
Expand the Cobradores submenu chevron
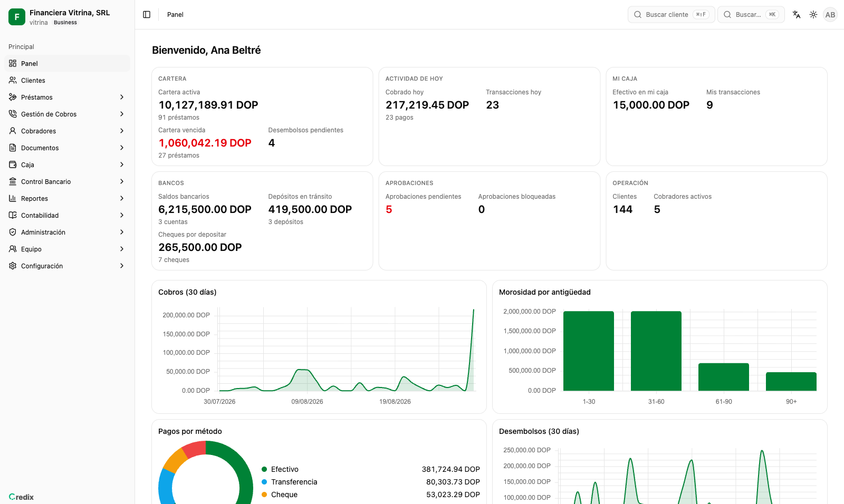pyautogui.click(x=122, y=131)
